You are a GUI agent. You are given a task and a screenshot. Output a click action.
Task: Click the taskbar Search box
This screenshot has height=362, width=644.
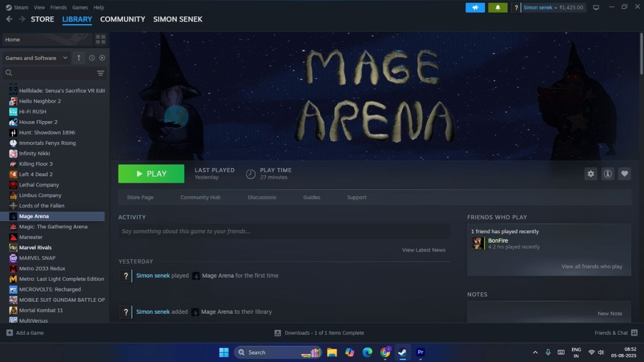(x=278, y=352)
